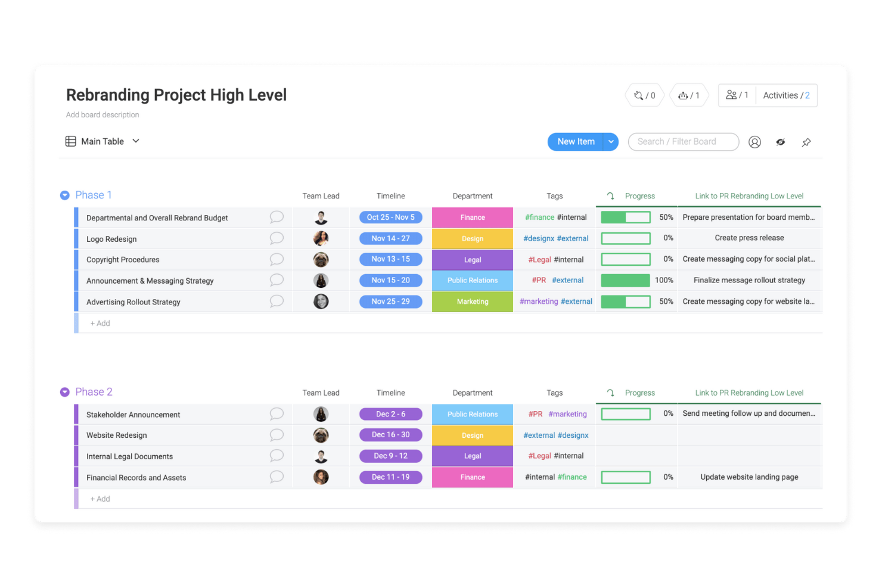View board subscribers with the people icon
This screenshot has width=882, height=588.
pyautogui.click(x=731, y=95)
